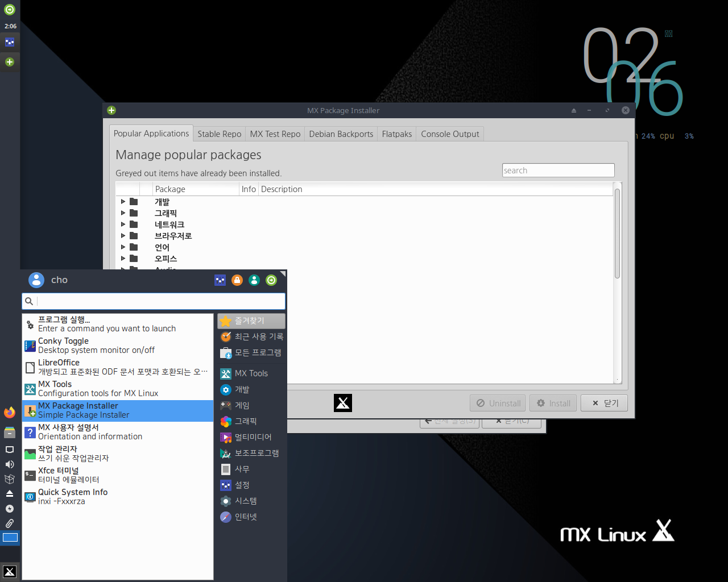Click the switch user icon in menu header
Viewport: 728px width, 582px height.
(x=254, y=280)
